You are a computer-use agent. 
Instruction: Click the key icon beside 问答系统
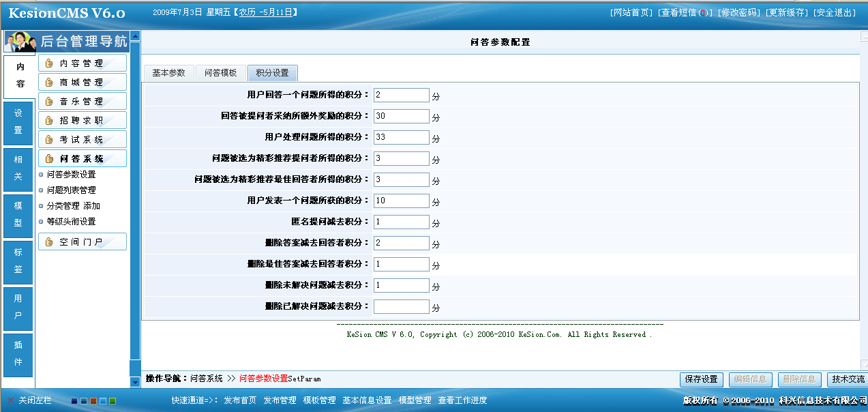click(x=48, y=158)
